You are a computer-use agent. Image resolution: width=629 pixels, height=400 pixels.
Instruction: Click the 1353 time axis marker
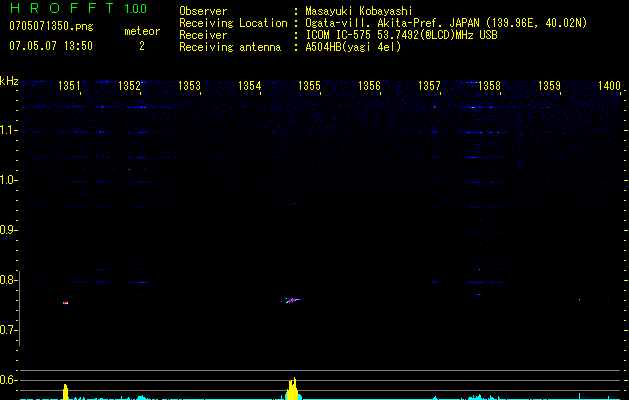pos(189,86)
